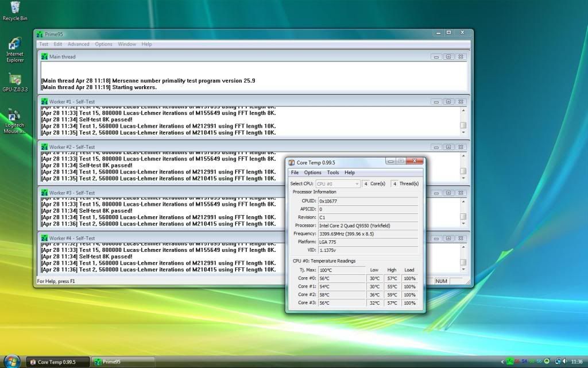Click Worker #2 scrollbar thumb

tap(463, 171)
